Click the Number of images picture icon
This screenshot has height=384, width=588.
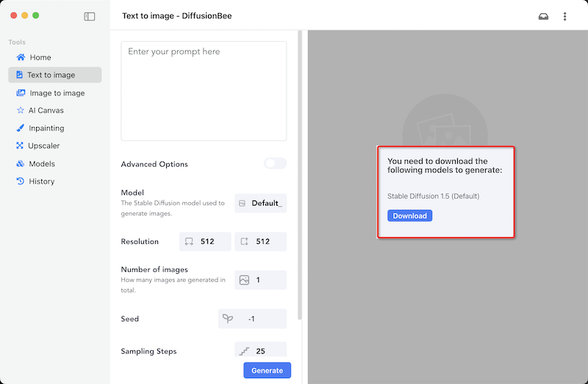[x=244, y=280]
